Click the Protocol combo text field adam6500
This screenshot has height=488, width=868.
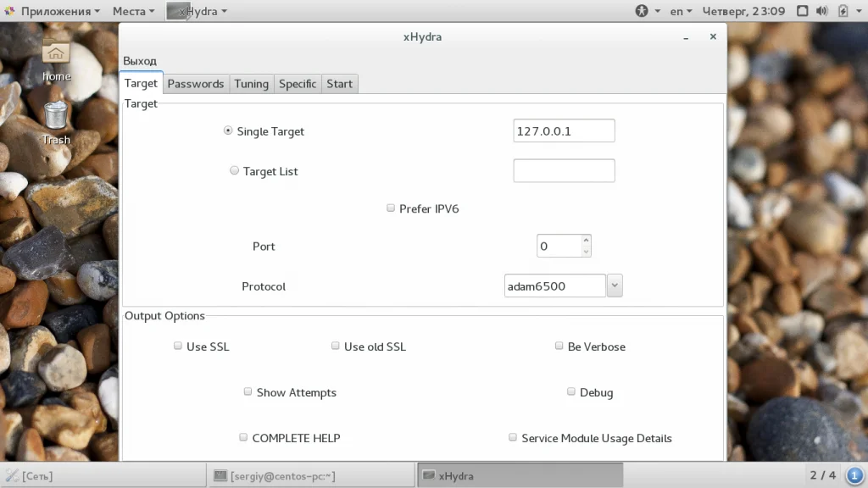pos(554,286)
